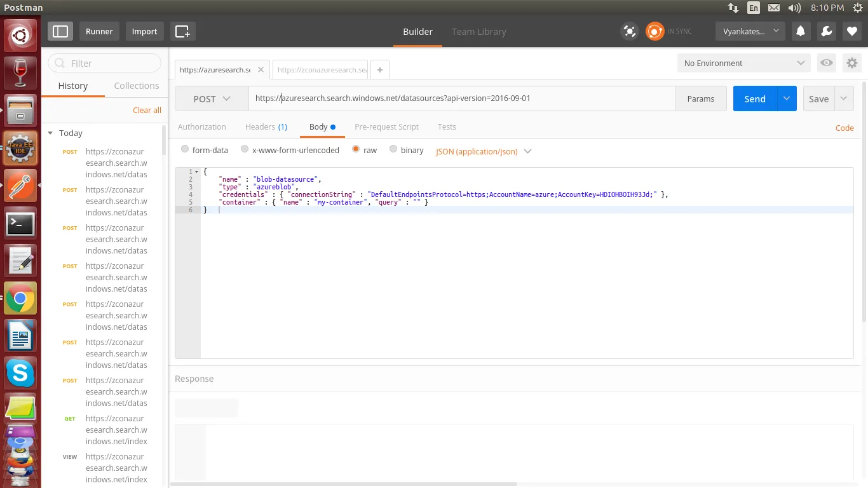Open the file cabinet dock icon
Image resolution: width=868 pixels, height=488 pixels.
tap(20, 109)
